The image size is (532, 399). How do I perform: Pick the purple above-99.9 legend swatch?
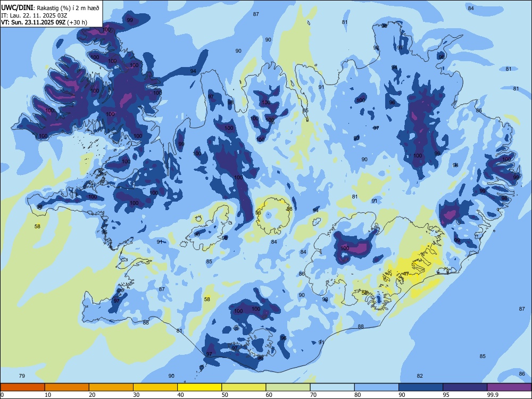point(509,387)
